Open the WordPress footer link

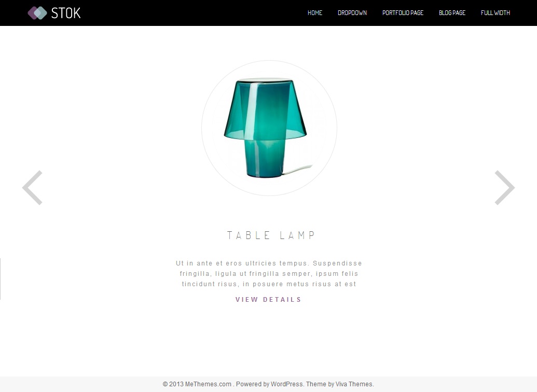[286, 384]
